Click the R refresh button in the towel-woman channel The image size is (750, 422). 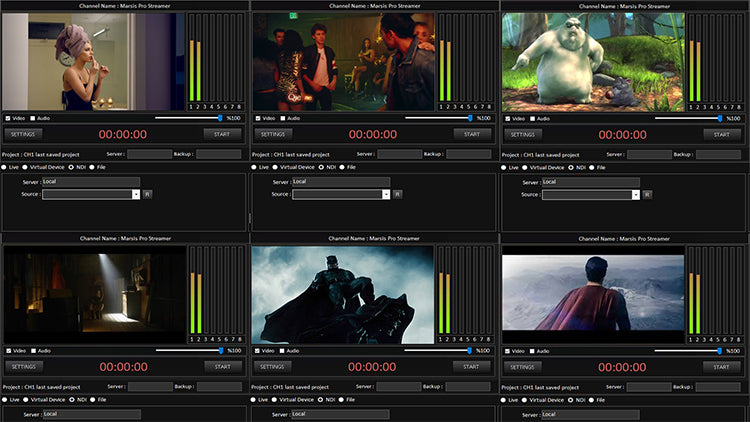point(147,194)
